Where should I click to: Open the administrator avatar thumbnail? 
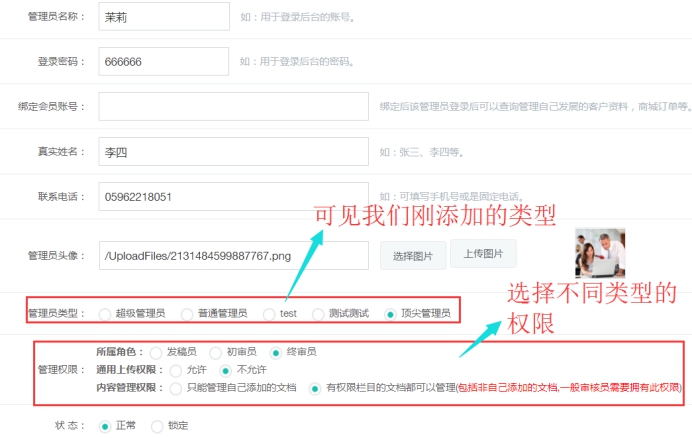coord(600,253)
